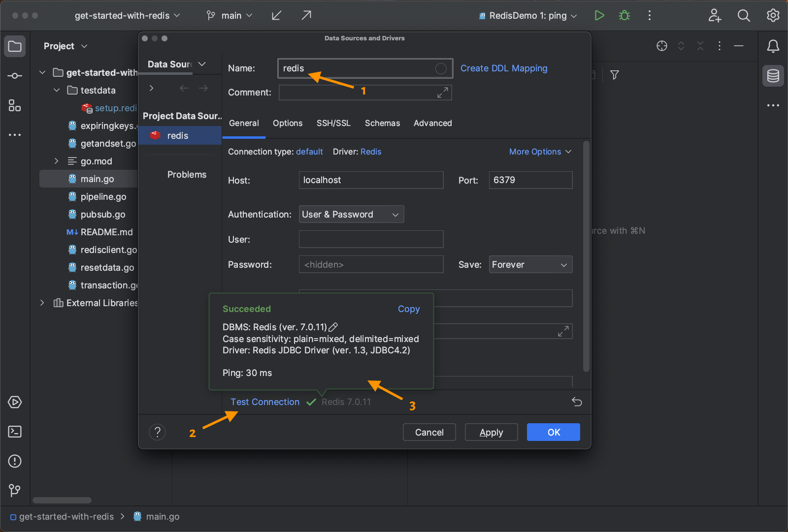Open the Commit tool window
Viewport: 788px width, 532px height.
15,76
